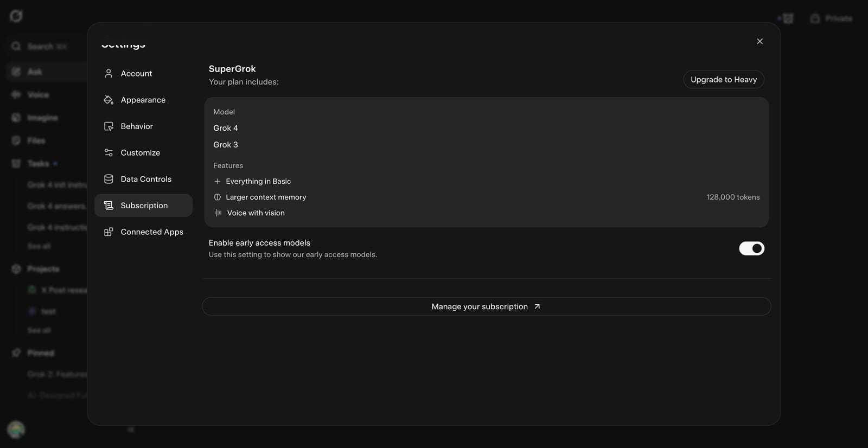
Task: Click the "Your plan includes:" text
Action: tap(244, 82)
